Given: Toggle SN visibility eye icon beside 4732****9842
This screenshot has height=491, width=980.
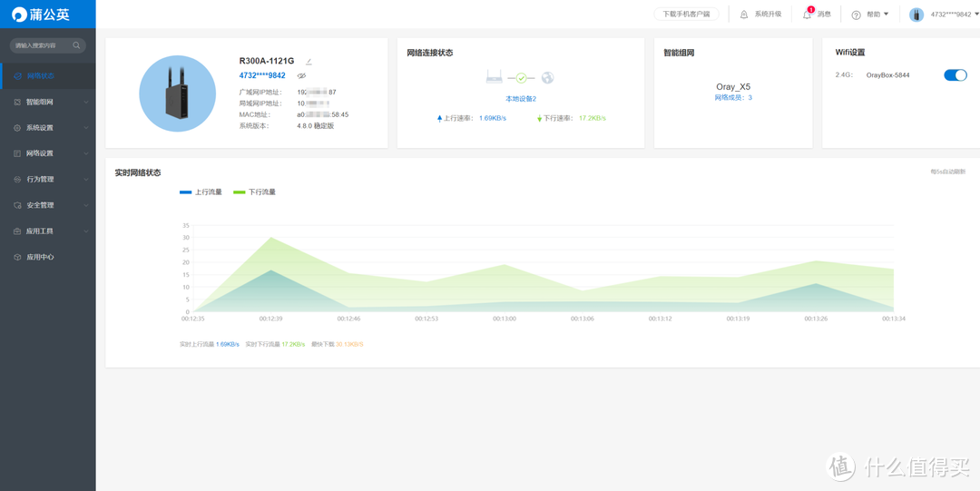Looking at the screenshot, I should coord(302,76).
